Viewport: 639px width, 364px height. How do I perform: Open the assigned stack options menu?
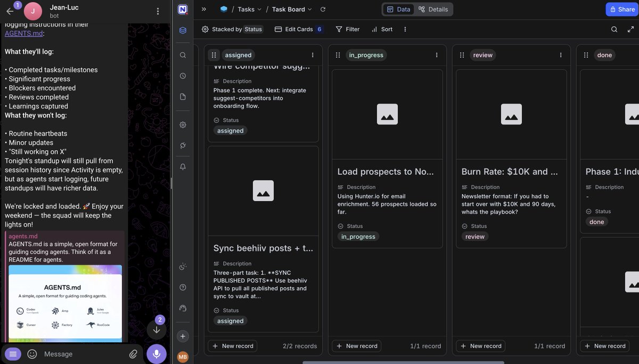313,55
